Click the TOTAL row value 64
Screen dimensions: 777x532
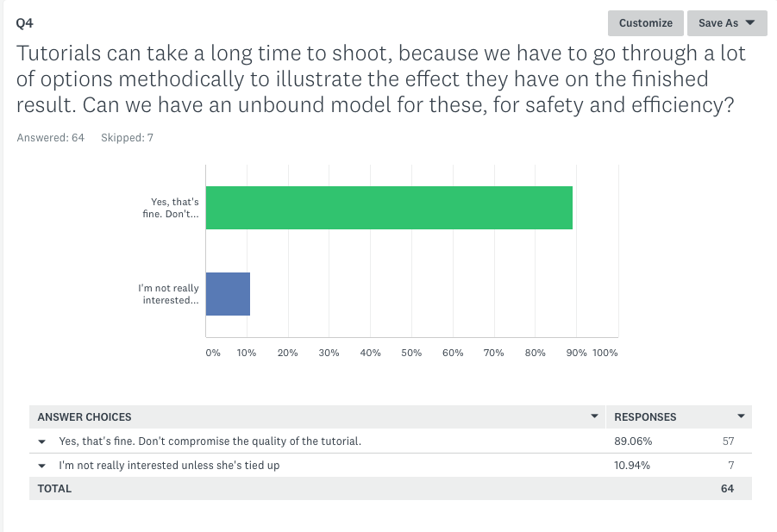(x=727, y=488)
